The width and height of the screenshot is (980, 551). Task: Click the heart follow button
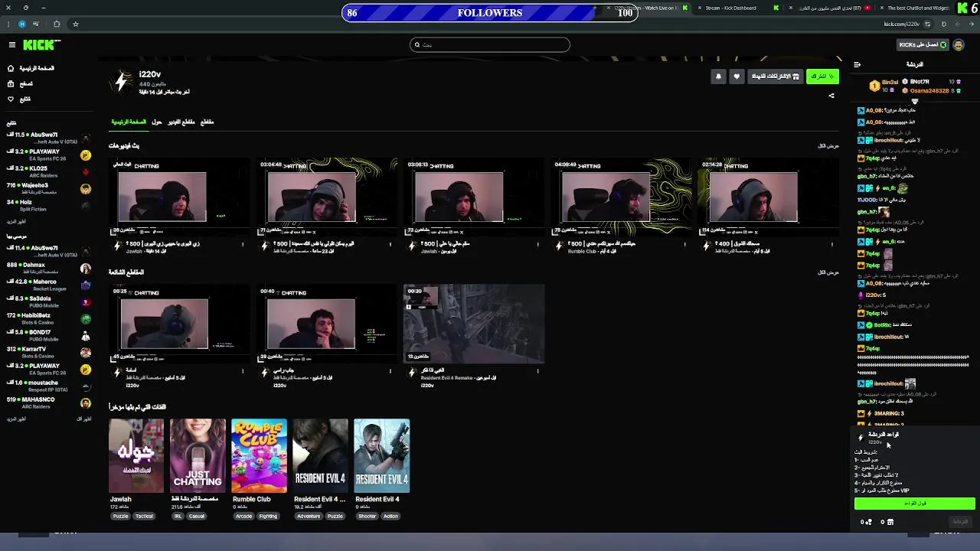737,77
